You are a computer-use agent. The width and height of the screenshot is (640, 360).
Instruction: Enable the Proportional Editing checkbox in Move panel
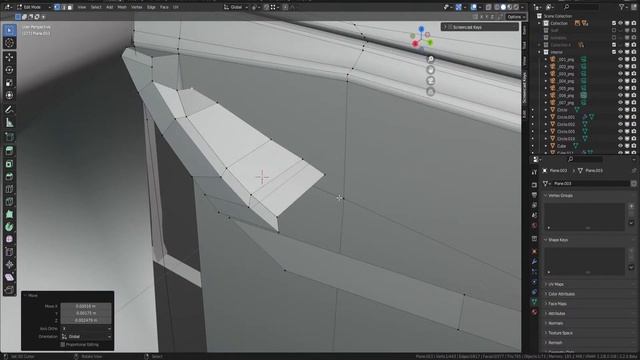tap(62, 344)
